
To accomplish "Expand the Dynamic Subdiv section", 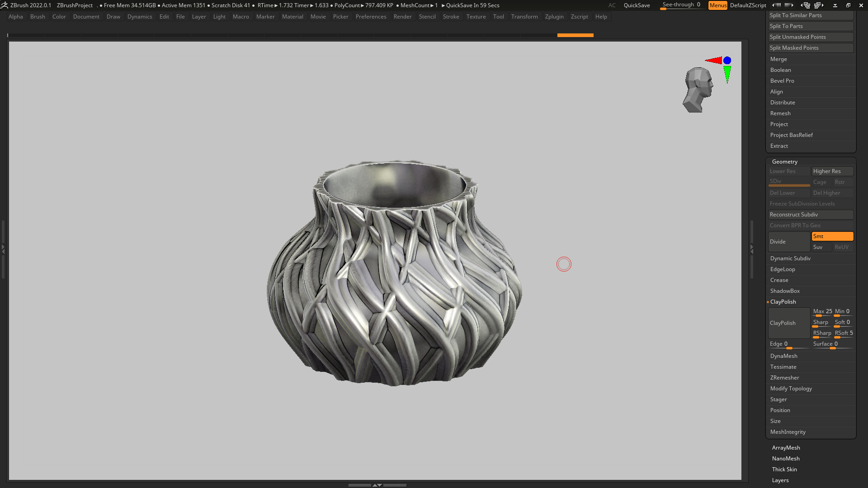I will (790, 258).
